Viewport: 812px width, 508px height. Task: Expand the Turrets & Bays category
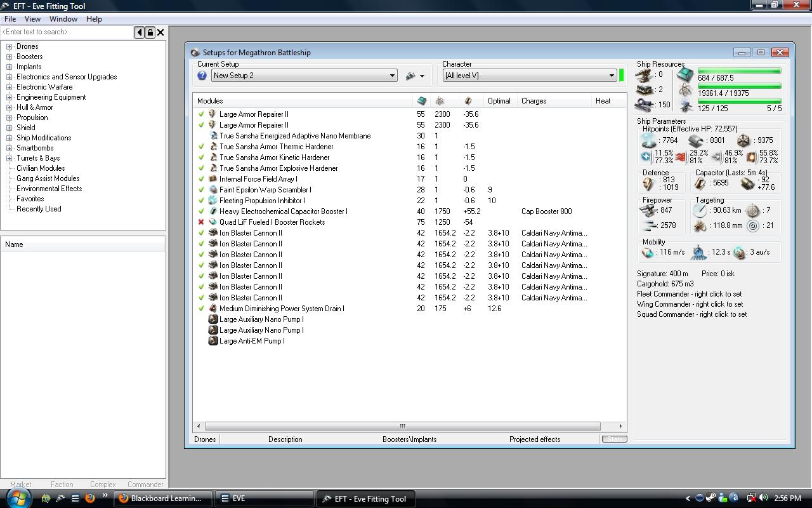coord(10,158)
